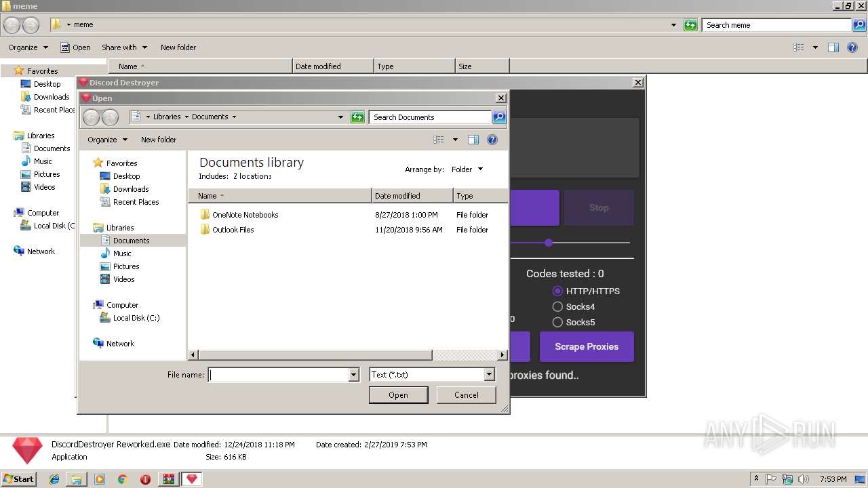The image size is (868, 488).
Task: Click New folder in the Open dialog
Action: [x=159, y=140]
